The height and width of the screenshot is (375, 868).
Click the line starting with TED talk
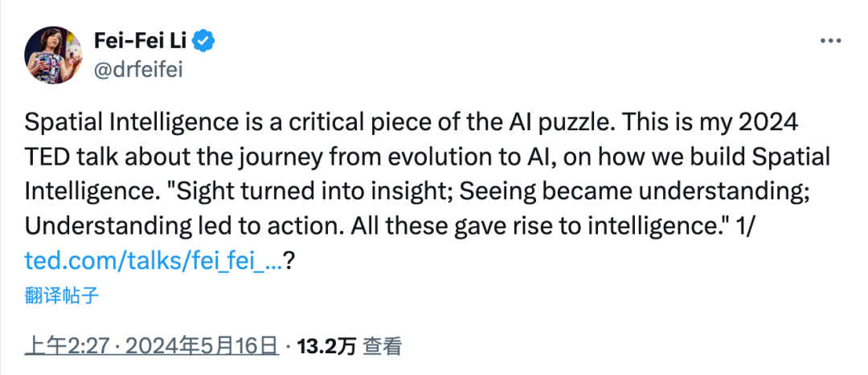pos(428,157)
